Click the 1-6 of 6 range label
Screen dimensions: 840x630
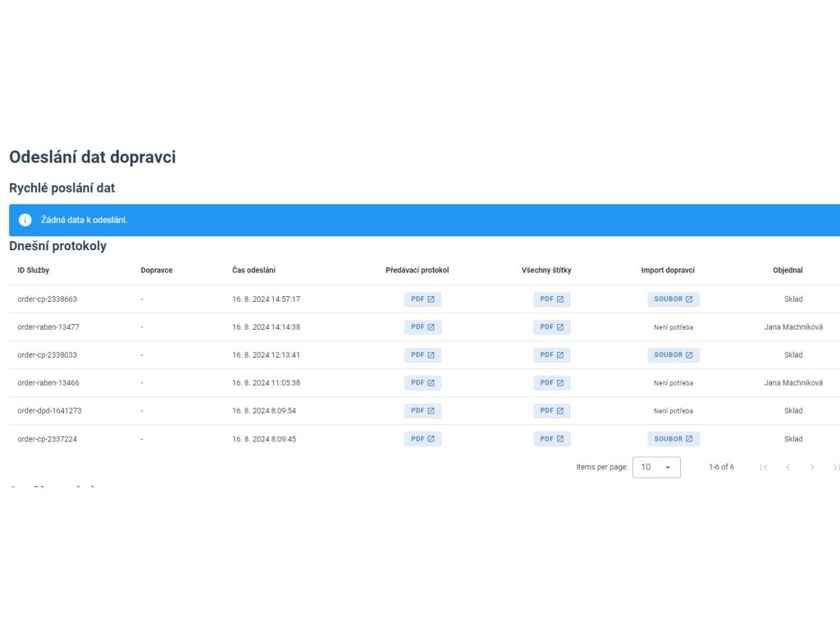(x=722, y=467)
